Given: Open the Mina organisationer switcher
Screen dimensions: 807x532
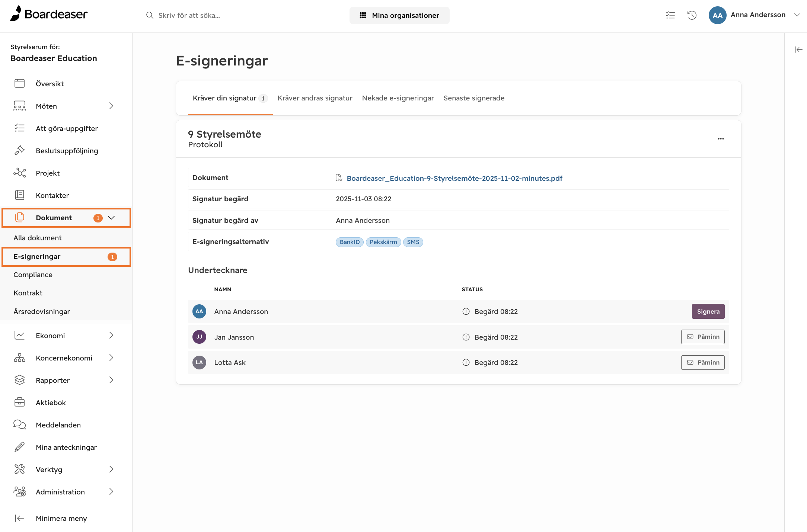Looking at the screenshot, I should coord(399,15).
